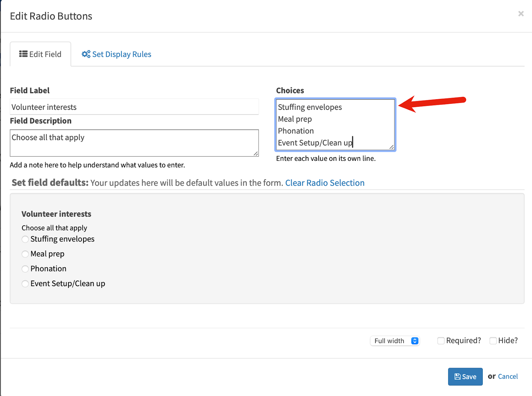Click the Choices textarea resize handle
The image size is (532, 396).
point(391,147)
